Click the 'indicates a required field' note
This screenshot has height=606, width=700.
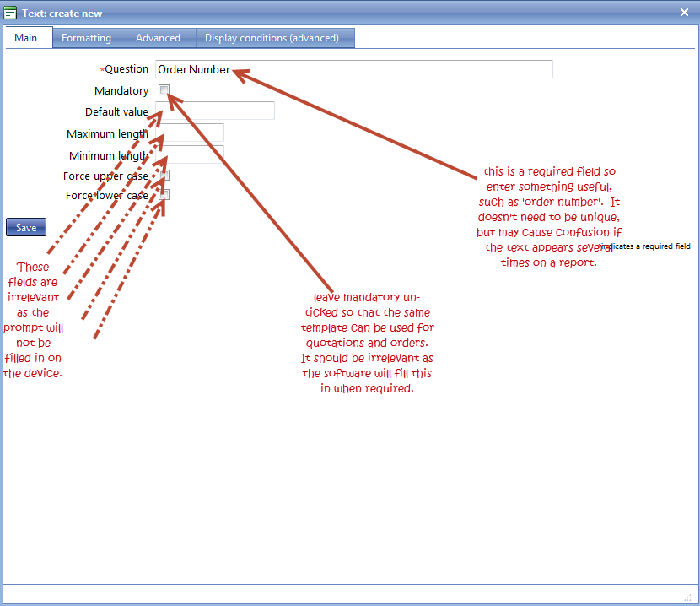649,246
